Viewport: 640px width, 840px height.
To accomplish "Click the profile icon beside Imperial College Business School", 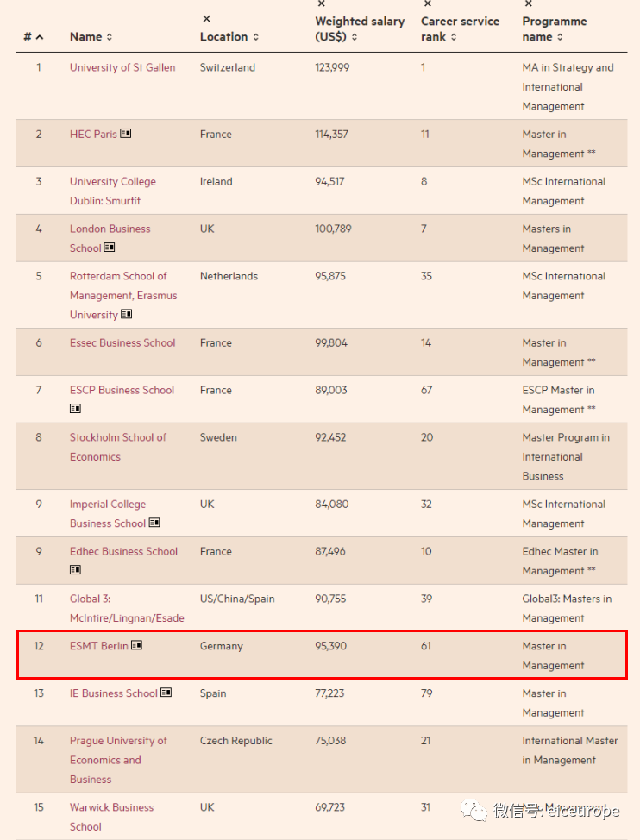I will pos(154,523).
